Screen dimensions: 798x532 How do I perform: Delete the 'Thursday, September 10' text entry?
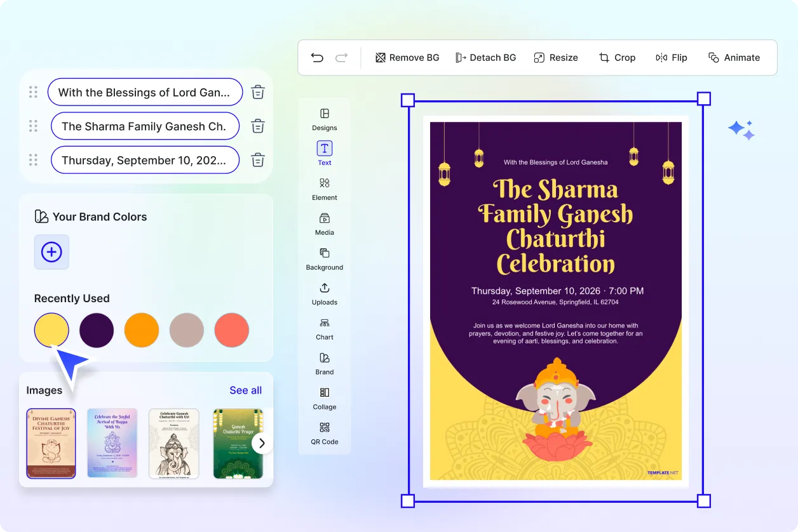257,160
